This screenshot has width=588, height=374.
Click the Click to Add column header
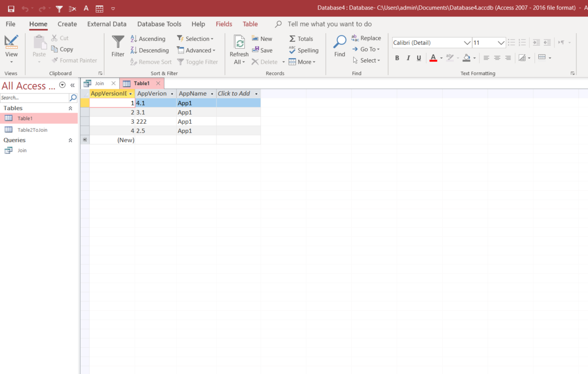pos(238,94)
